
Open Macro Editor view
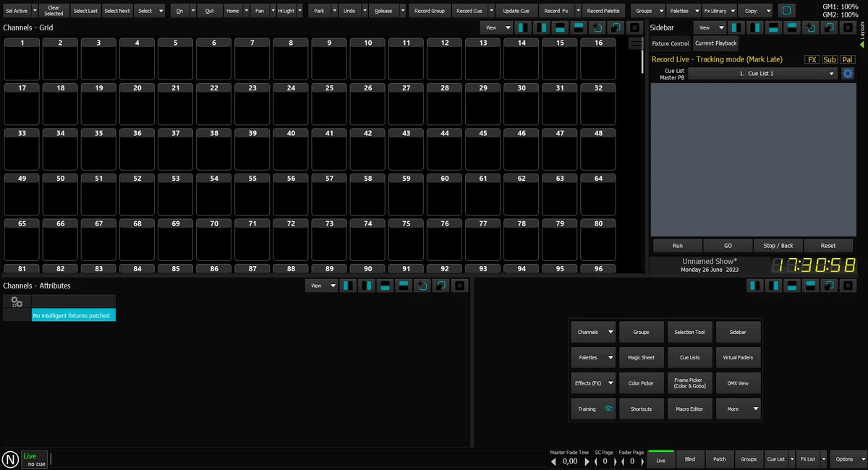pyautogui.click(x=689, y=409)
